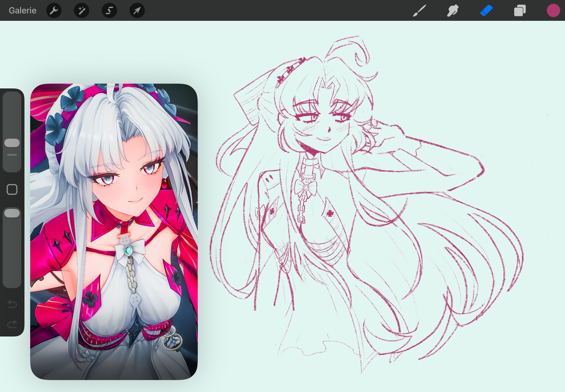Image resolution: width=565 pixels, height=392 pixels.
Task: Redo the last undone action
Action: pos(12,324)
